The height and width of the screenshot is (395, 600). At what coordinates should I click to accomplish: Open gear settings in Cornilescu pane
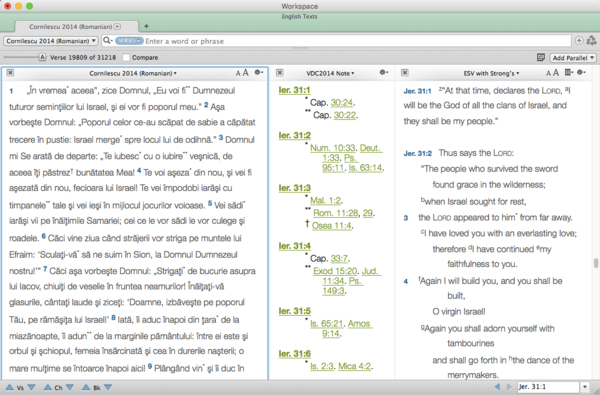click(259, 72)
